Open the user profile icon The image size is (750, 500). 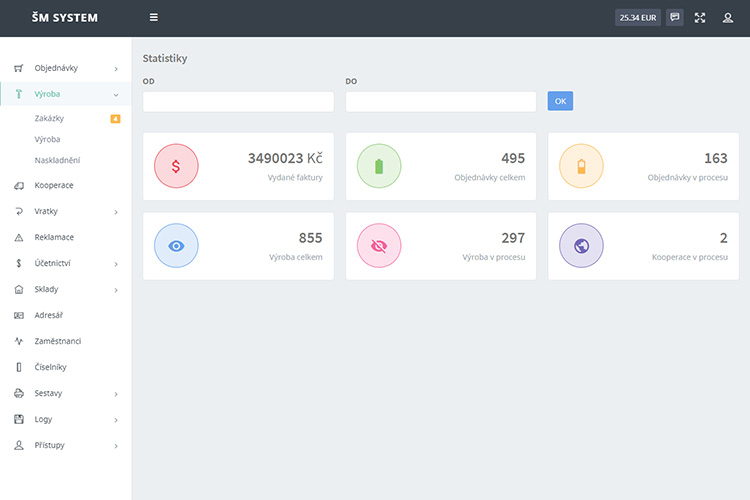pyautogui.click(x=727, y=17)
